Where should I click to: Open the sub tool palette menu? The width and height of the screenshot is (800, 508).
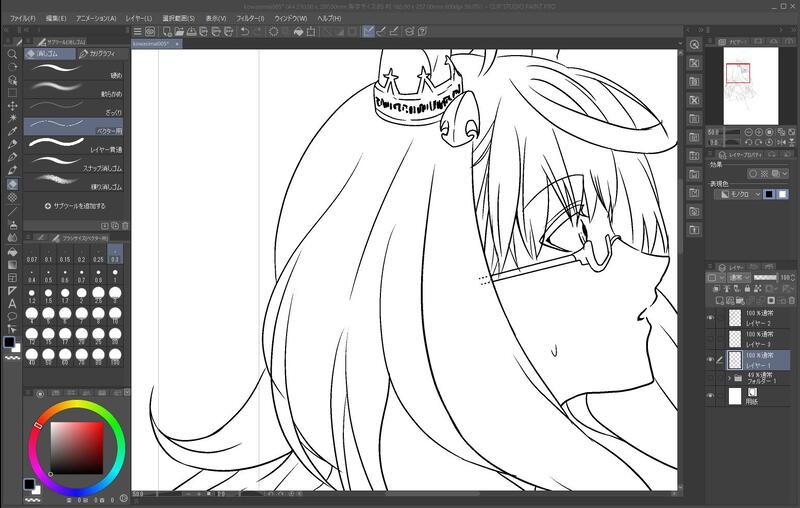[x=28, y=41]
